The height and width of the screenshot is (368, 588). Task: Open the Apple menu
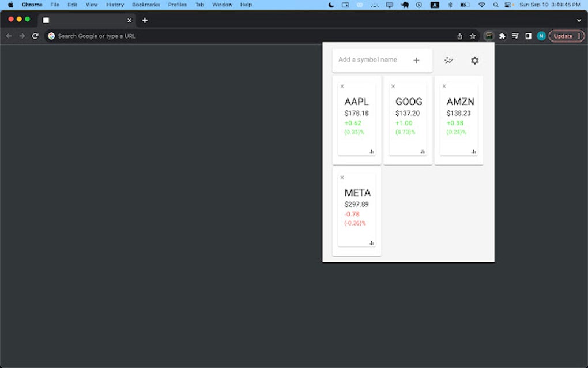coord(10,5)
